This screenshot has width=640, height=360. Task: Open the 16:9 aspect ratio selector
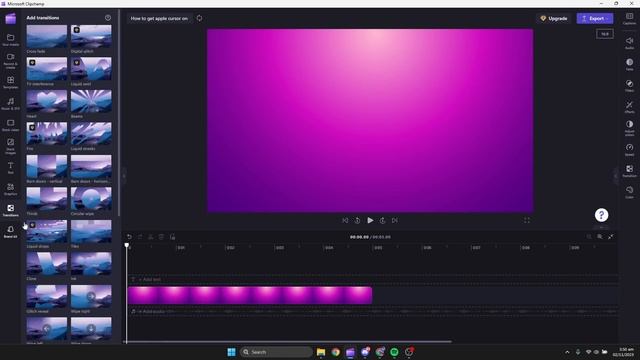click(x=604, y=34)
